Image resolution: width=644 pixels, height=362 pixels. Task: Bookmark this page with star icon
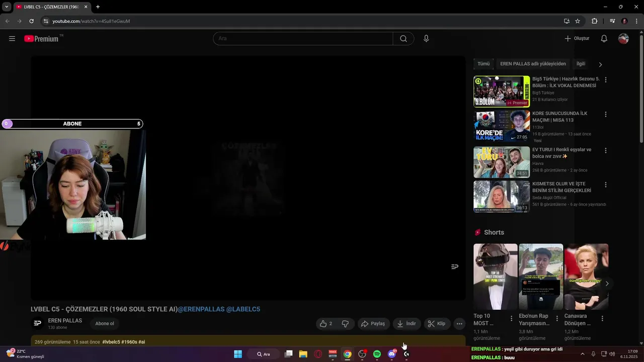[578, 21]
